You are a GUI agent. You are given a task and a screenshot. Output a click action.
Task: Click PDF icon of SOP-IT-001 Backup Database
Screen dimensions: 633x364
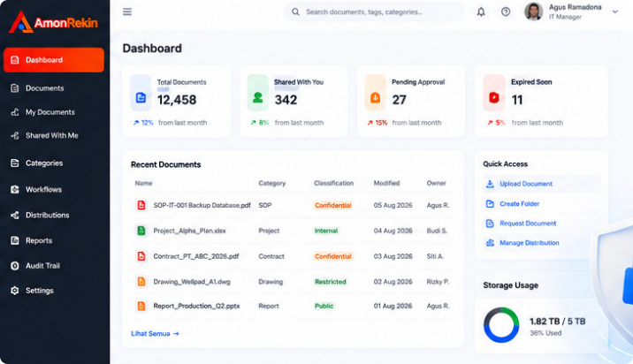(141, 205)
